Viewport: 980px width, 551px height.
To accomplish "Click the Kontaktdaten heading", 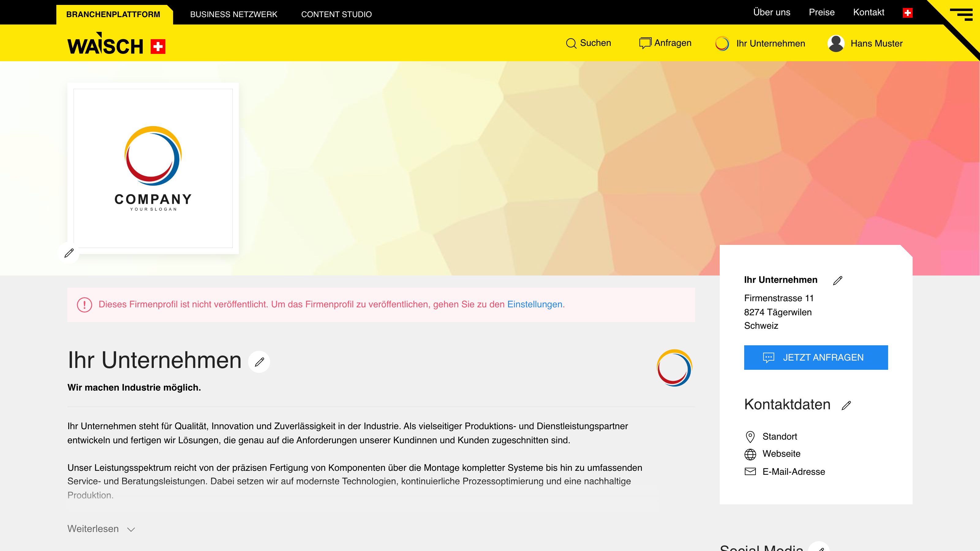I will pyautogui.click(x=787, y=404).
